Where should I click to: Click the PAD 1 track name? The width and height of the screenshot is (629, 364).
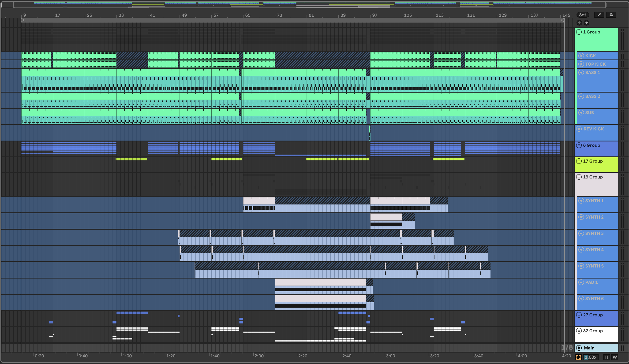click(591, 282)
